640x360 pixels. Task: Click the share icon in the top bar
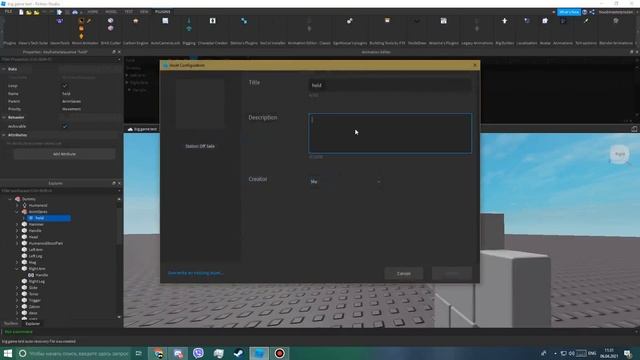click(592, 12)
